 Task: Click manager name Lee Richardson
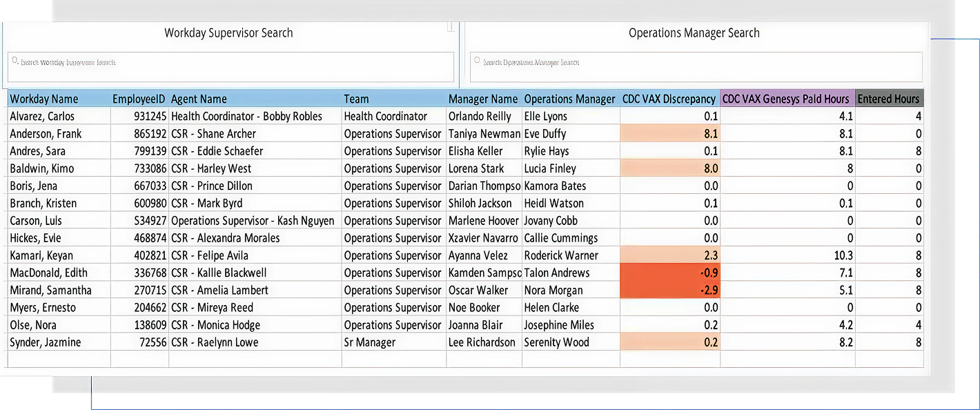(x=484, y=342)
